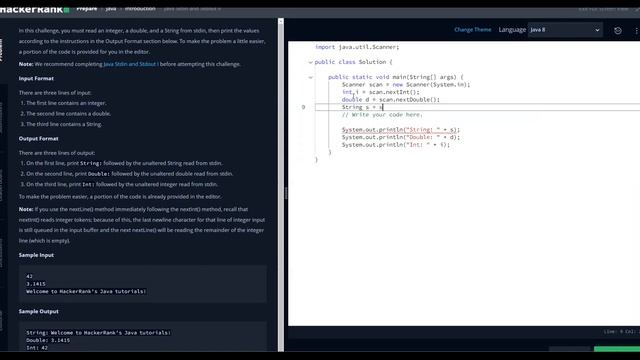Click the 'Input Format' heading
This screenshot has height=360, width=640.
tap(36, 78)
